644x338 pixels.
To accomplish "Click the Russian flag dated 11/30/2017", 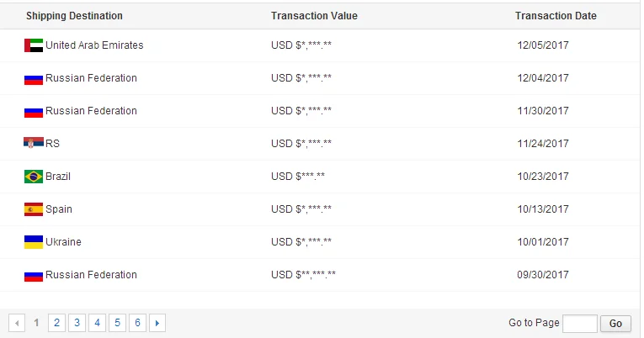I will point(34,111).
